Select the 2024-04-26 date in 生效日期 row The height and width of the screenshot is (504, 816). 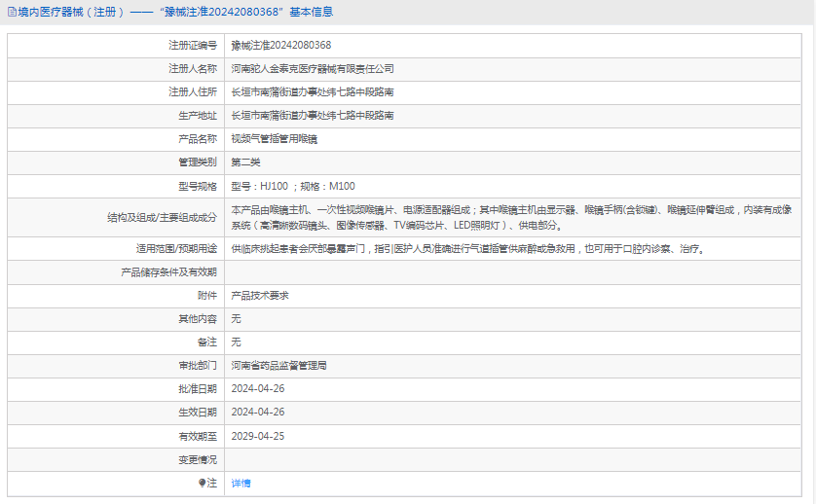(258, 412)
